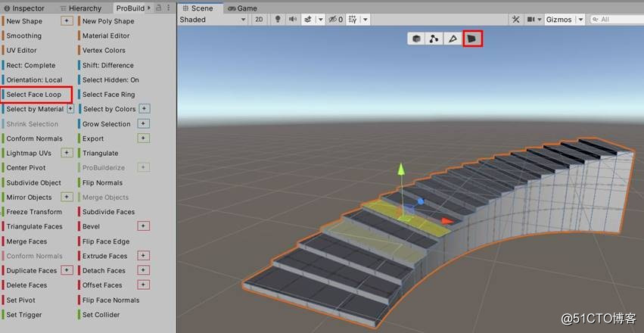
Task: Switch to the Game tab
Action: (x=242, y=8)
